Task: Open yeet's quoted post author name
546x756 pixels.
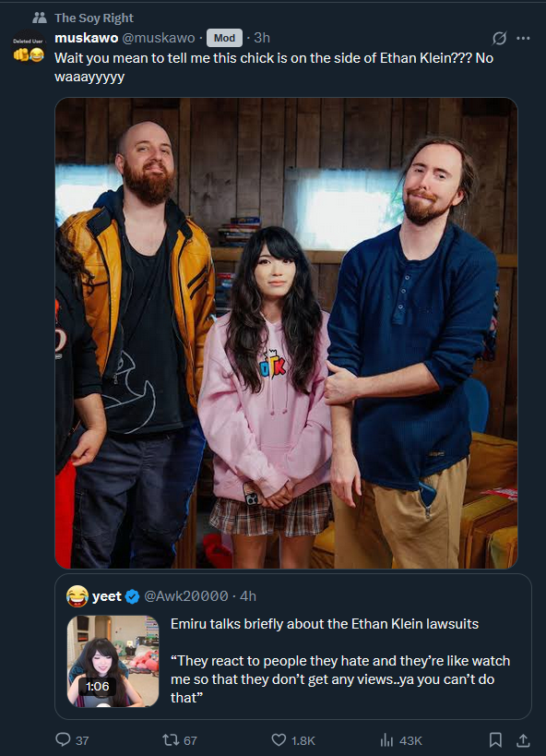Action: (106, 596)
